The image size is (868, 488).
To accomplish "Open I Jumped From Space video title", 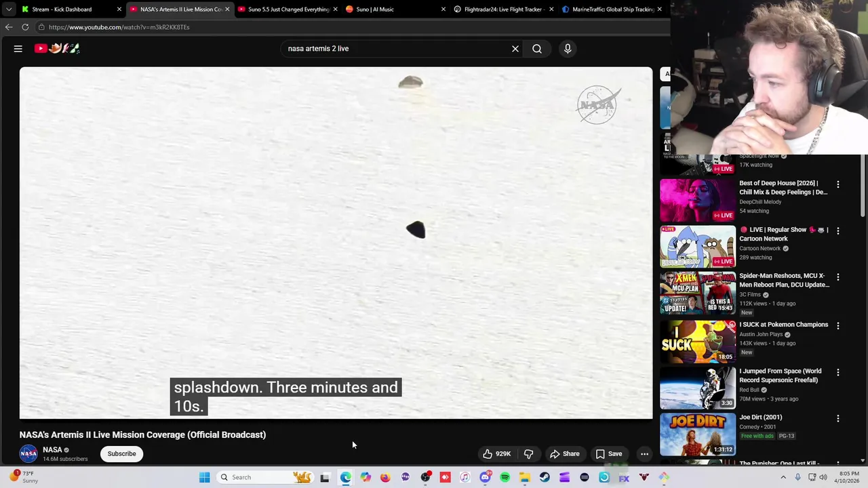I will click(x=781, y=375).
